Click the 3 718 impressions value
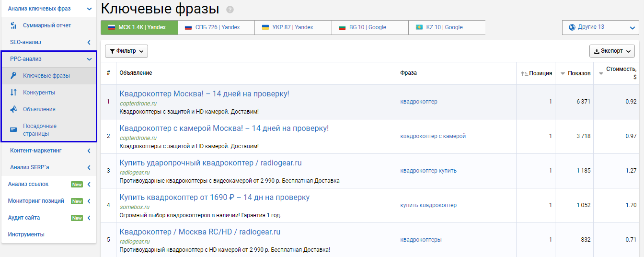The height and width of the screenshot is (257, 644). click(x=583, y=136)
